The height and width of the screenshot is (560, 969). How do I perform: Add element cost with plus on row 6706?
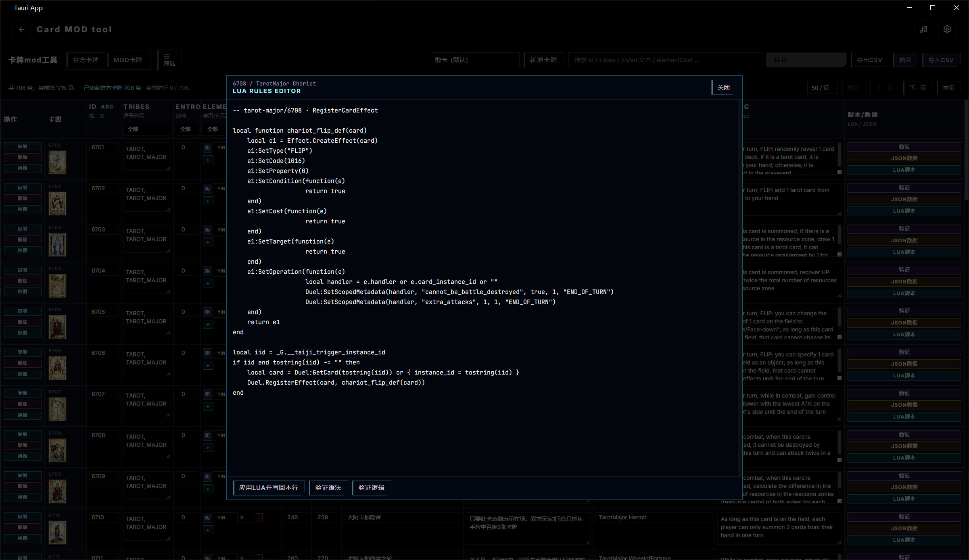(208, 366)
